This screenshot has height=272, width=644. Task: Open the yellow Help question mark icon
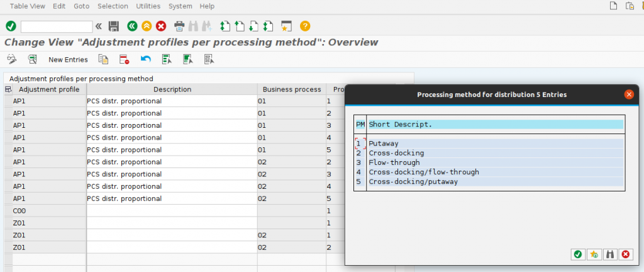pyautogui.click(x=305, y=26)
